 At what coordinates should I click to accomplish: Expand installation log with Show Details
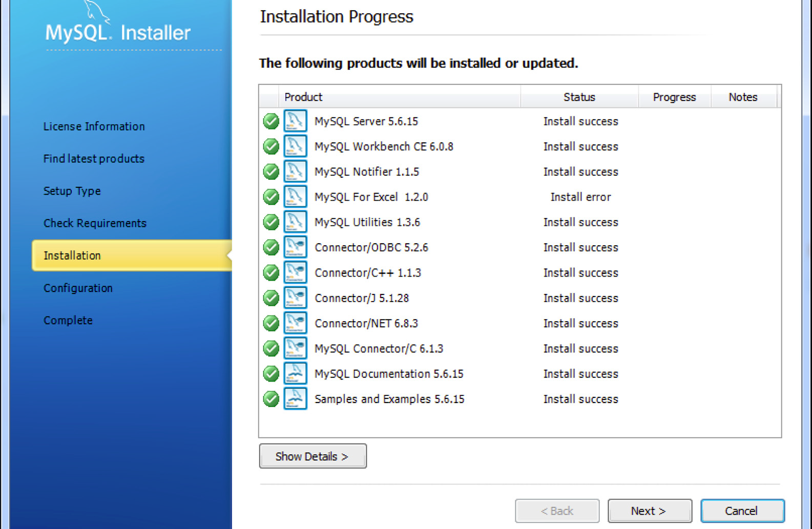click(x=313, y=456)
